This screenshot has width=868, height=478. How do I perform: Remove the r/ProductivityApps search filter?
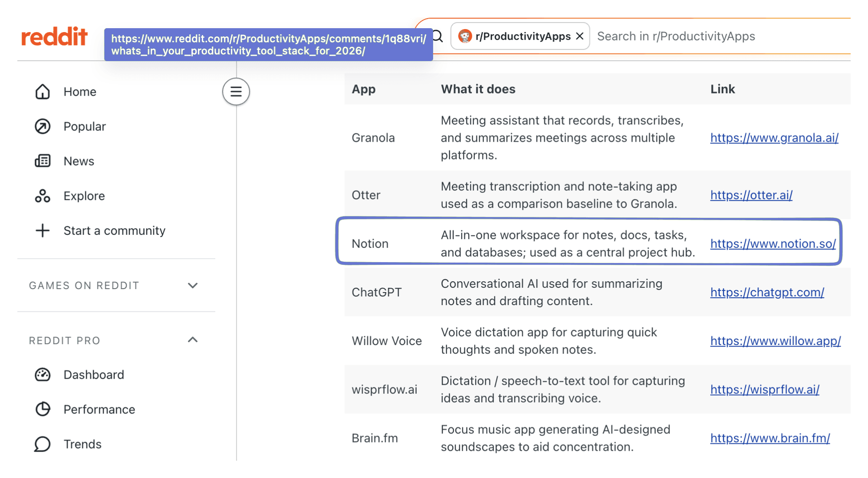tap(580, 36)
